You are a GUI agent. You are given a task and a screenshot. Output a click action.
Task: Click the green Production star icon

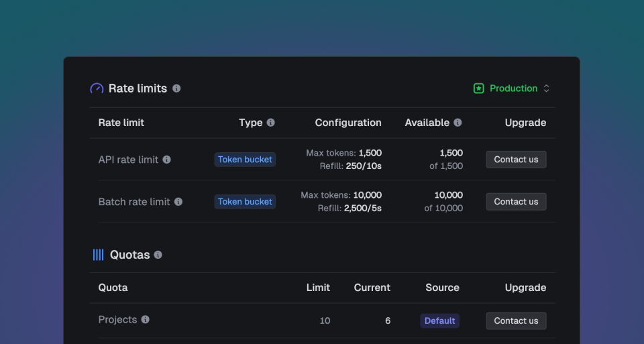(478, 89)
